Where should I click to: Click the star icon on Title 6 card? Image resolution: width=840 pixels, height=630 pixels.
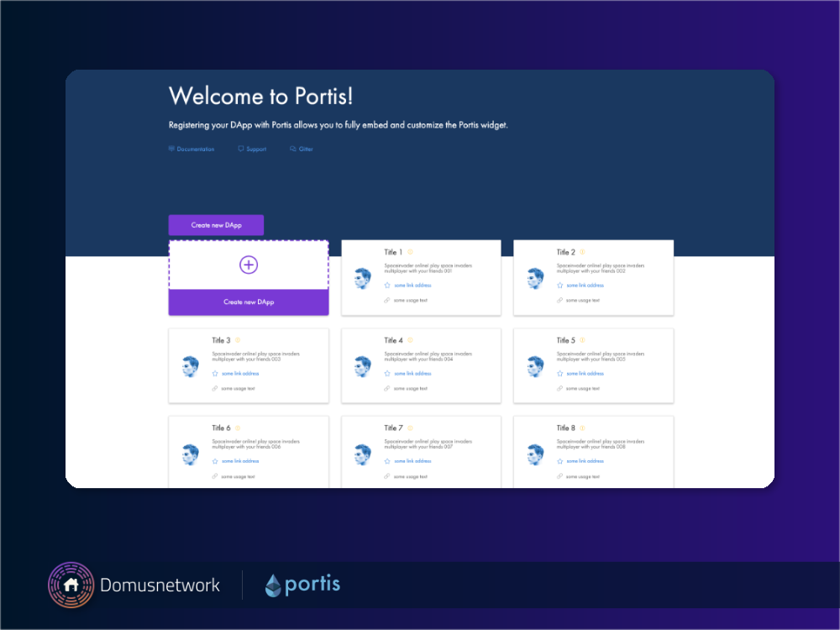[215, 461]
